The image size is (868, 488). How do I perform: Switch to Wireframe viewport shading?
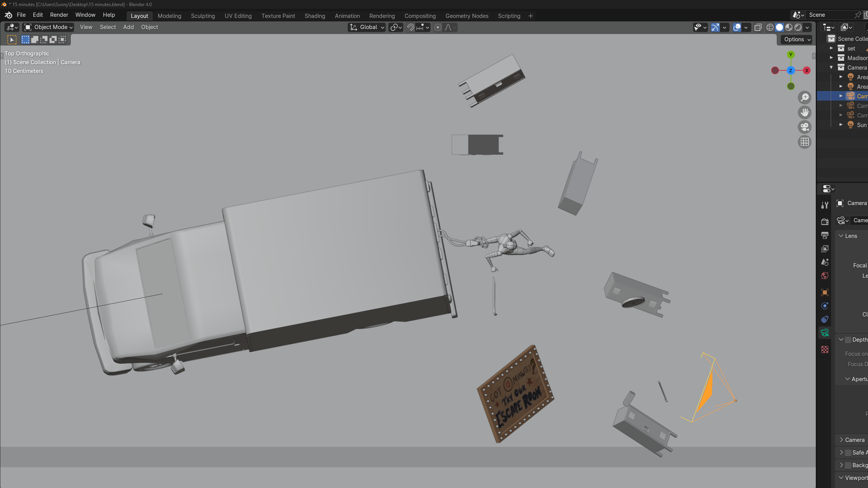point(770,27)
